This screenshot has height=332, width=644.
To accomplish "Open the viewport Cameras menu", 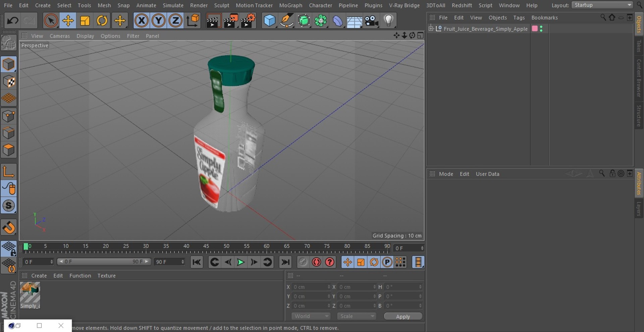I will (60, 36).
